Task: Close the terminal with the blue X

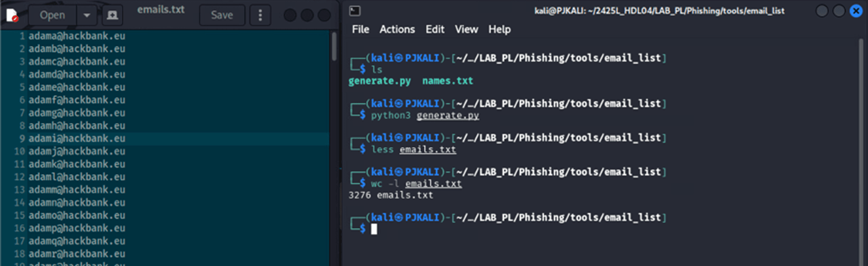Action: [x=856, y=11]
